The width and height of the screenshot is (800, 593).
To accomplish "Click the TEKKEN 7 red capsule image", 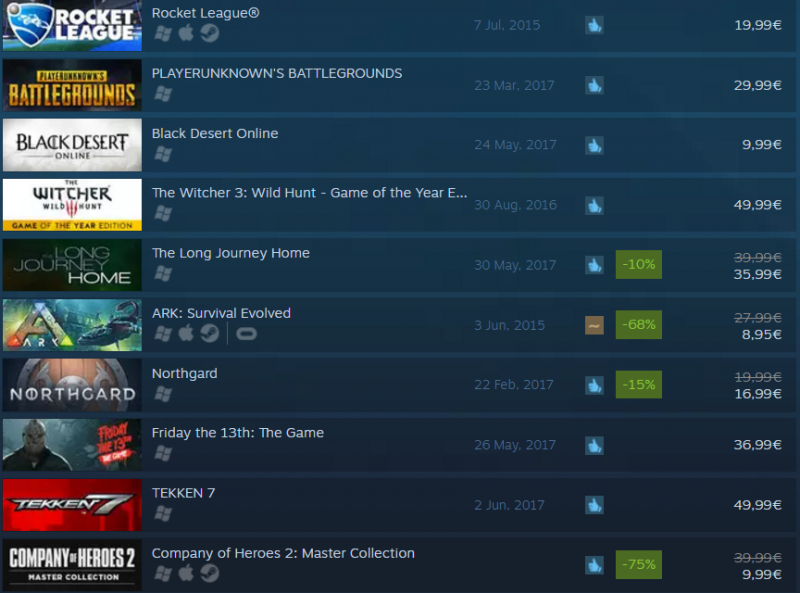I will (x=72, y=505).
